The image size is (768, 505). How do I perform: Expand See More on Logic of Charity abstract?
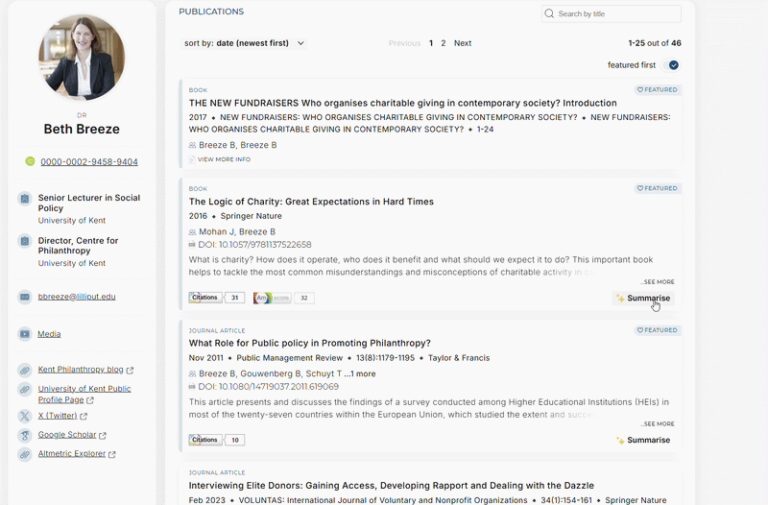(x=658, y=282)
